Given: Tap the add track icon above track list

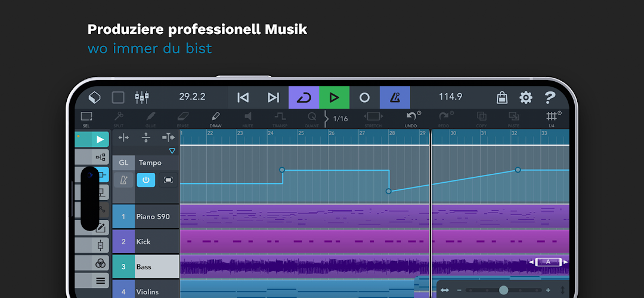Looking at the screenshot, I should (168, 137).
